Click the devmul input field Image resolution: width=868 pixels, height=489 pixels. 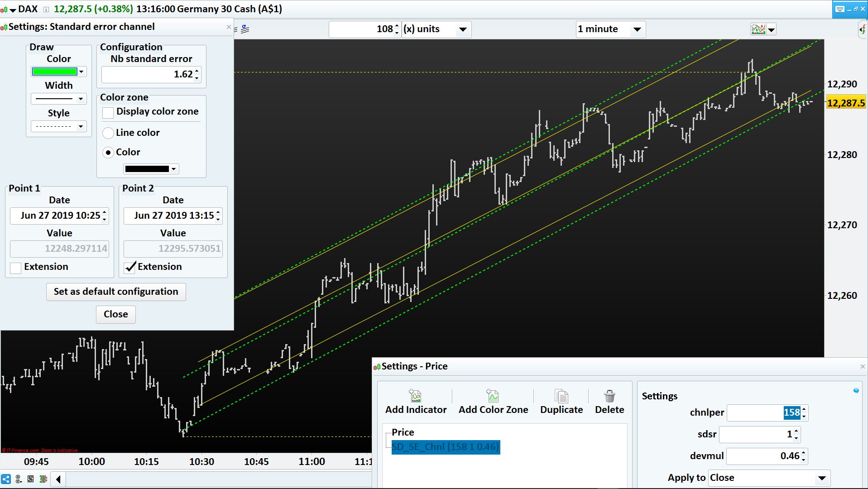(x=764, y=456)
